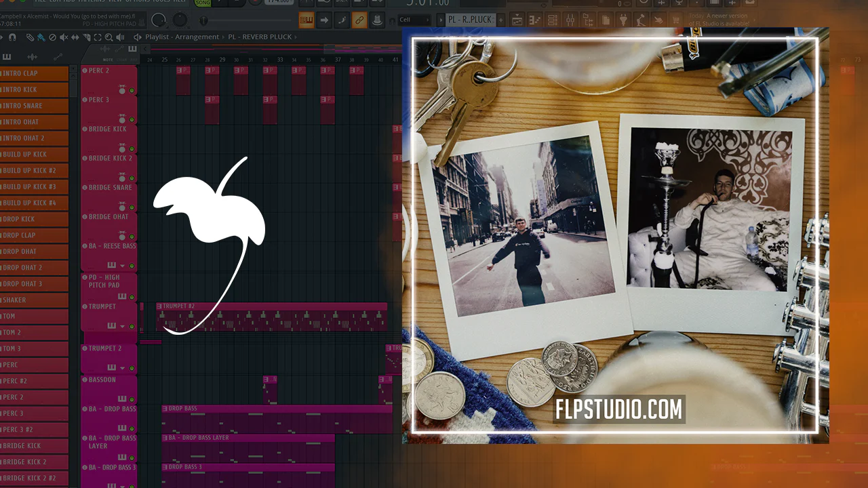Screen dimensions: 868x488
Task: Mute the PERC 2 track
Action: coord(132,89)
